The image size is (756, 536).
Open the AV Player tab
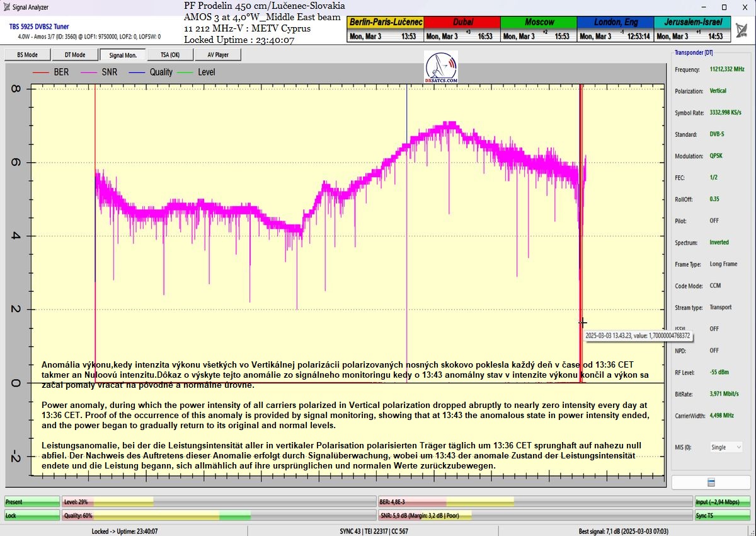tap(218, 55)
